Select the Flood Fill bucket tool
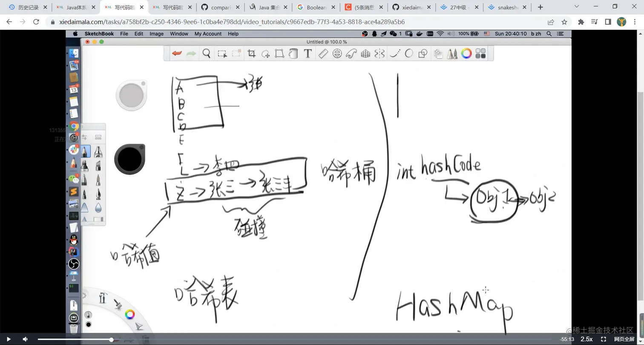Screen dimensions: 644x345 293,54
